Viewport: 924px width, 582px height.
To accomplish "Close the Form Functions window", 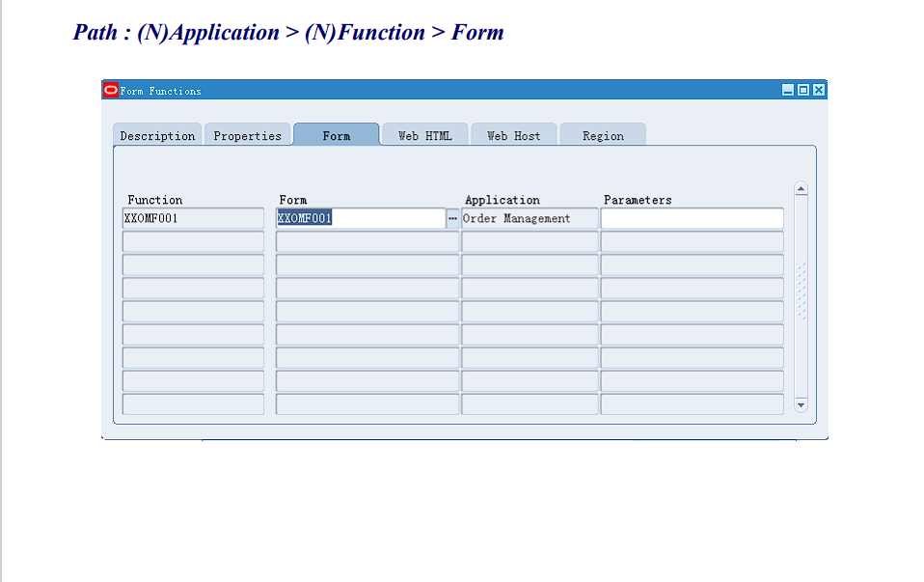I will (x=819, y=90).
